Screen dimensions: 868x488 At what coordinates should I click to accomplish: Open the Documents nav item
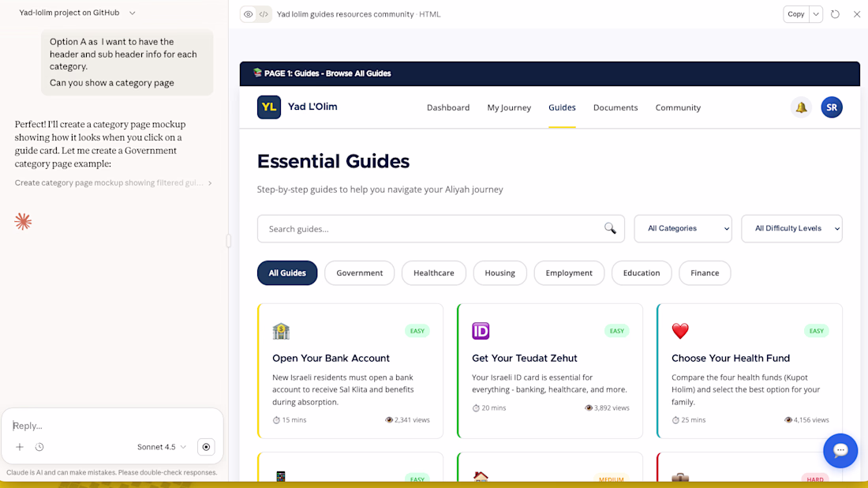tap(615, 107)
